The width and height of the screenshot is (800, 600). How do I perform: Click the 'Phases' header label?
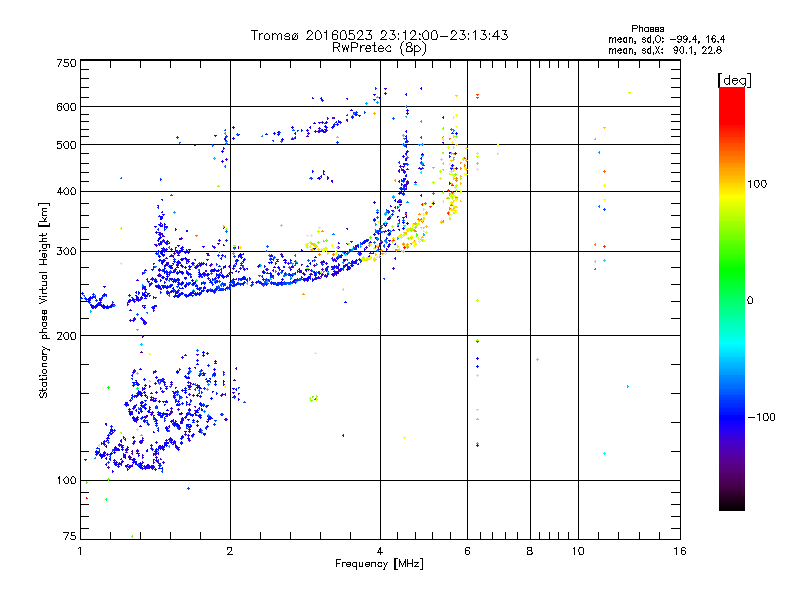point(647,29)
